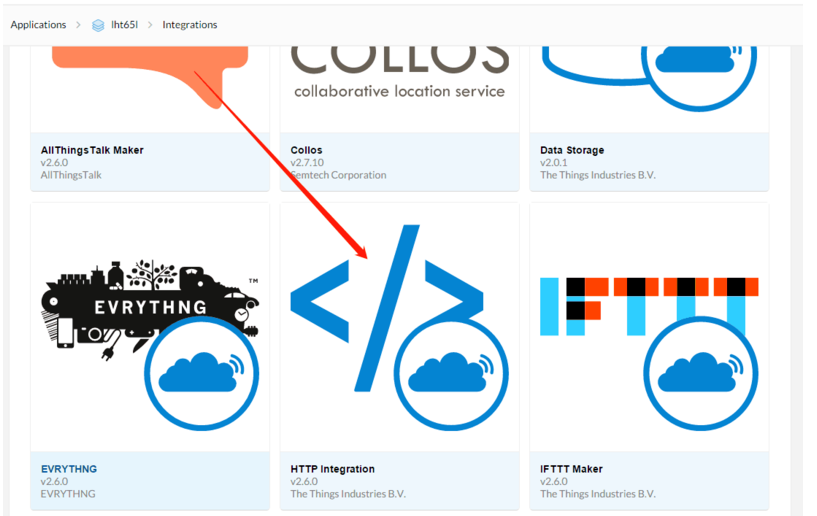Open the EVRYTHNG title link
Screen dimensions: 817x516
69,469
